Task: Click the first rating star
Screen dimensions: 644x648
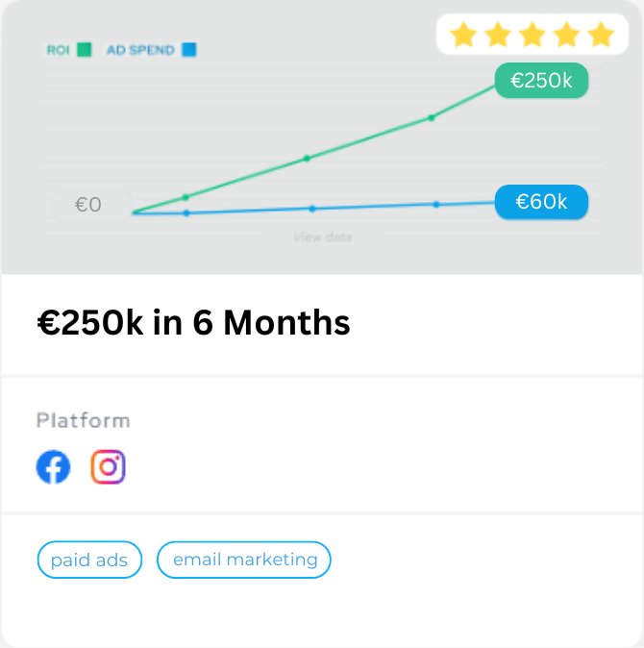Action: click(x=463, y=35)
